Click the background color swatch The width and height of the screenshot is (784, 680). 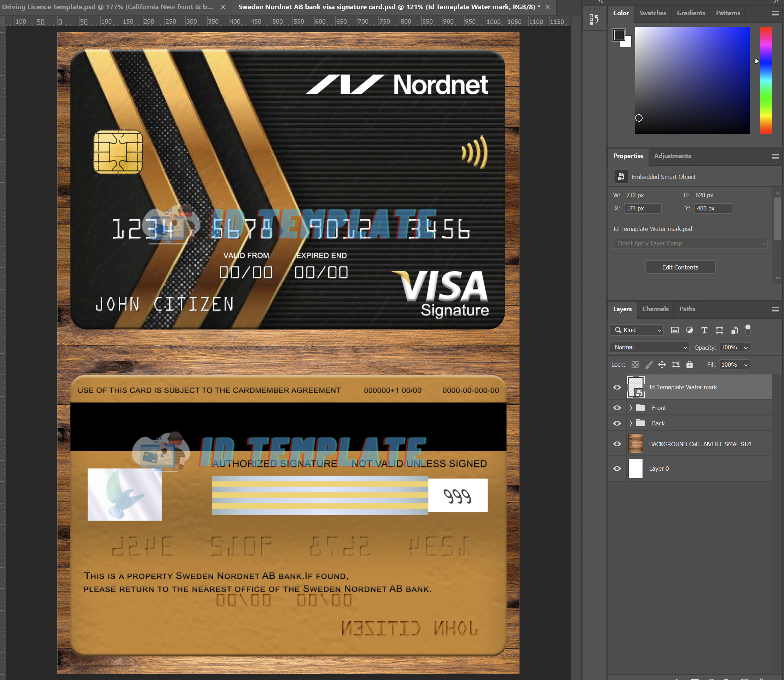click(627, 42)
